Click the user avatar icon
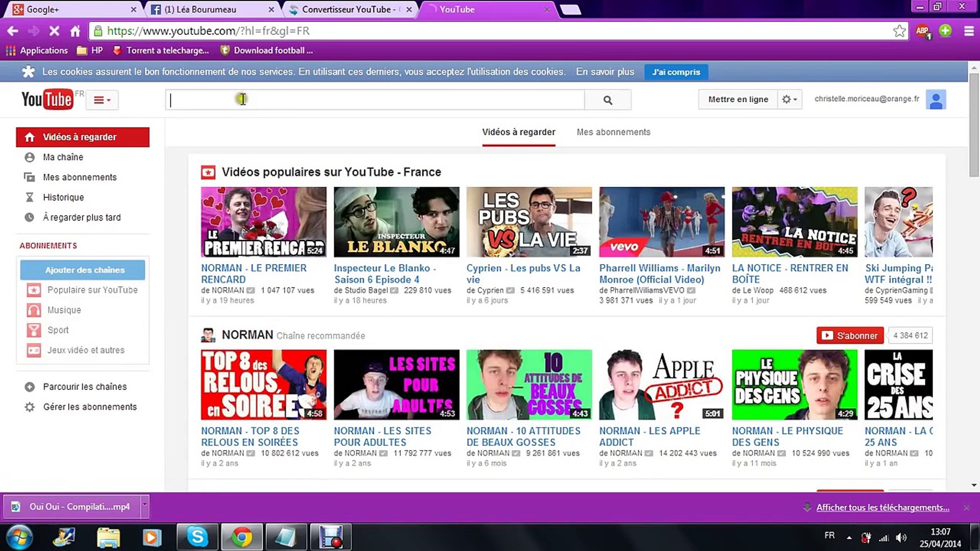Viewport: 980px width, 551px height. pos(936,99)
